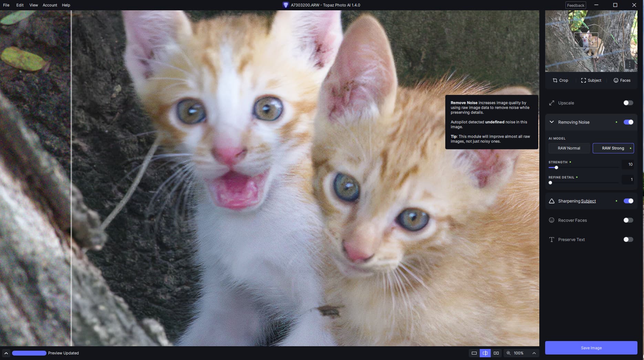The image size is (644, 360).
Task: Choose the RAW Normal AI model
Action: click(569, 148)
